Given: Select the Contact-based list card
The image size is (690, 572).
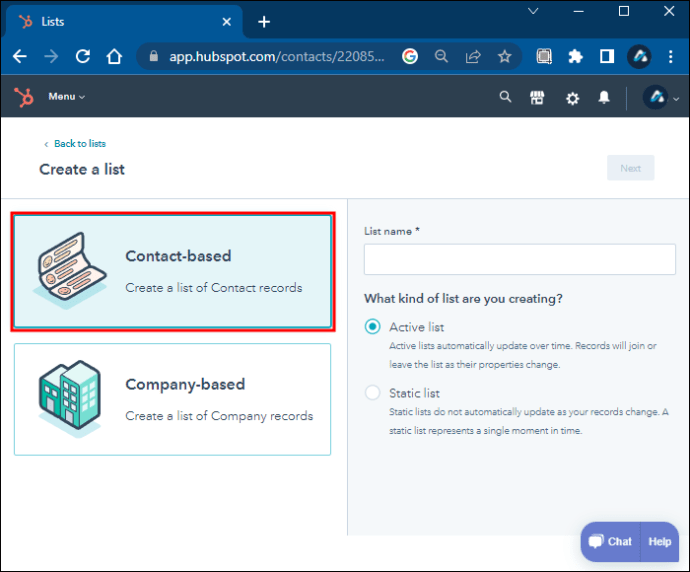Looking at the screenshot, I should click(x=172, y=271).
